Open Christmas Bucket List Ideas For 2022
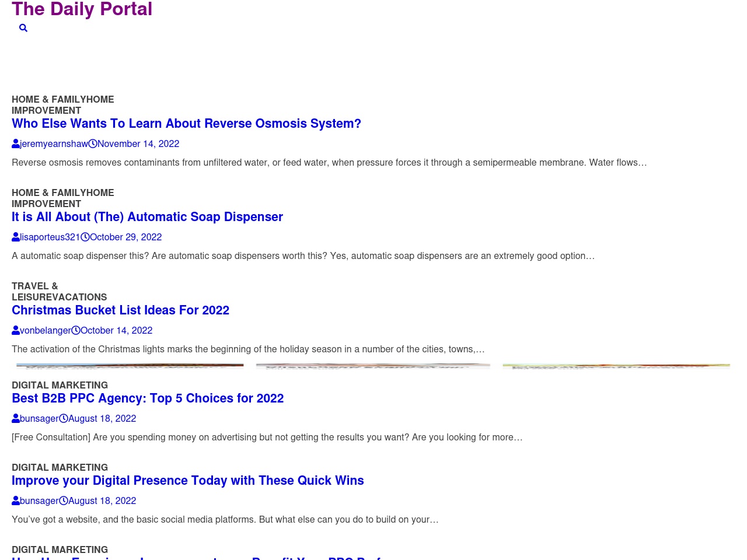 coord(120,310)
